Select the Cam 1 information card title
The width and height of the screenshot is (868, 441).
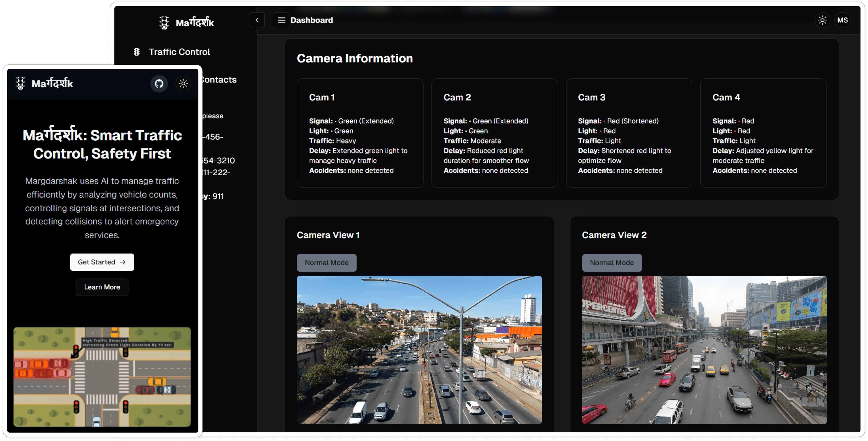tap(322, 97)
